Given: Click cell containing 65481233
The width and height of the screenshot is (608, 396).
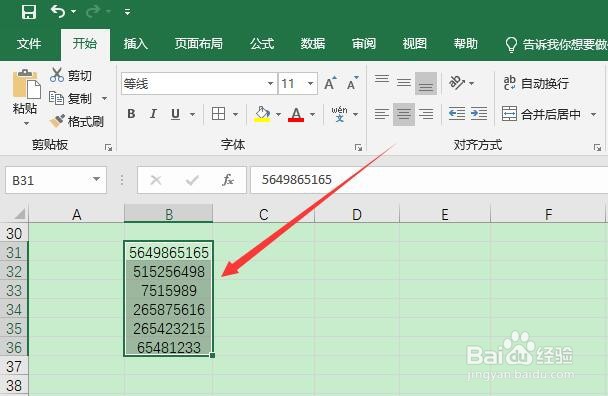Looking at the screenshot, I should 169,348.
